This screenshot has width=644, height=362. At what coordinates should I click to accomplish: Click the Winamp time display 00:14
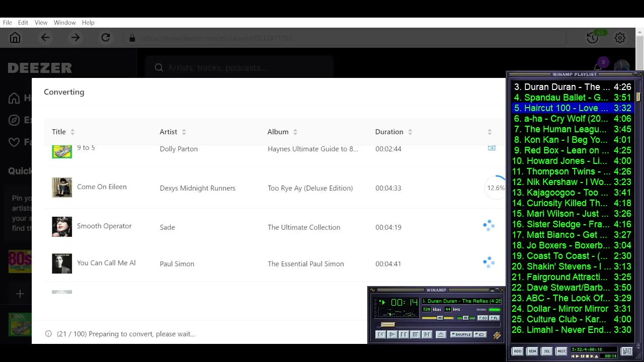tap(404, 302)
